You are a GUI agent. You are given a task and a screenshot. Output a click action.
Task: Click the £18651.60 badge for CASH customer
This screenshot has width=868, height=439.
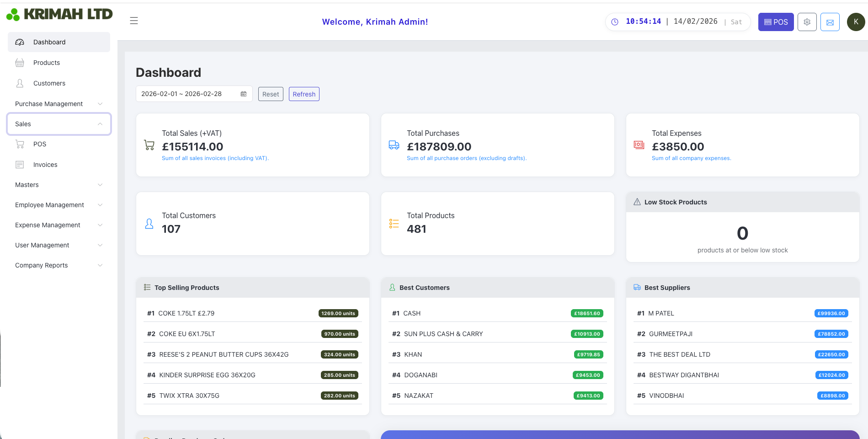point(587,313)
